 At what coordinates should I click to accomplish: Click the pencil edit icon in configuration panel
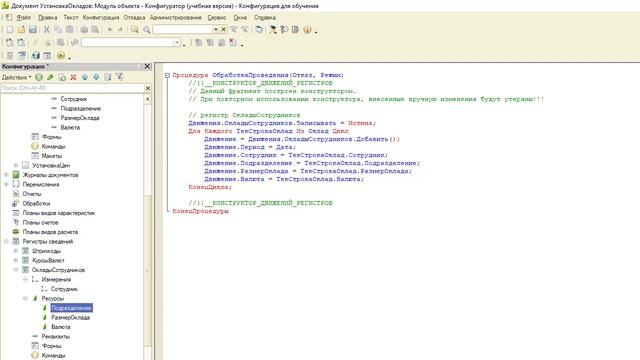click(50, 77)
